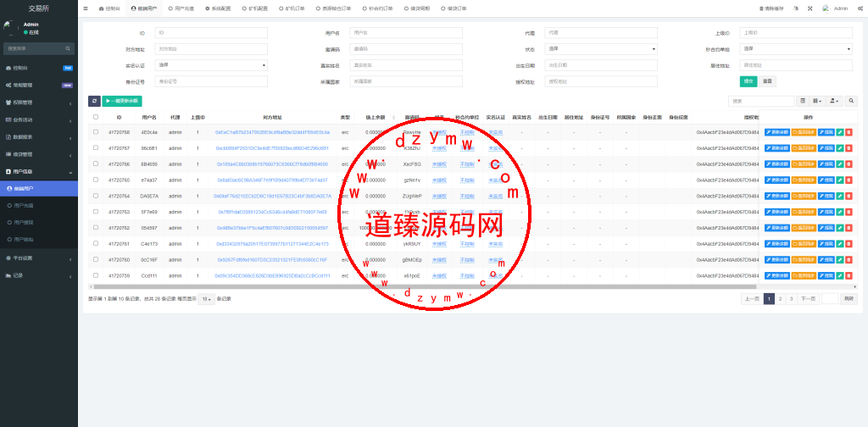Viewport: 868px width, 427px height.
Task: Click the 重置 reset button
Action: pos(767,81)
